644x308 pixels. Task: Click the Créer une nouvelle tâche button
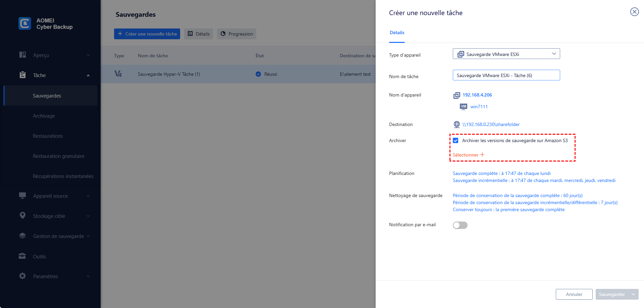(147, 34)
